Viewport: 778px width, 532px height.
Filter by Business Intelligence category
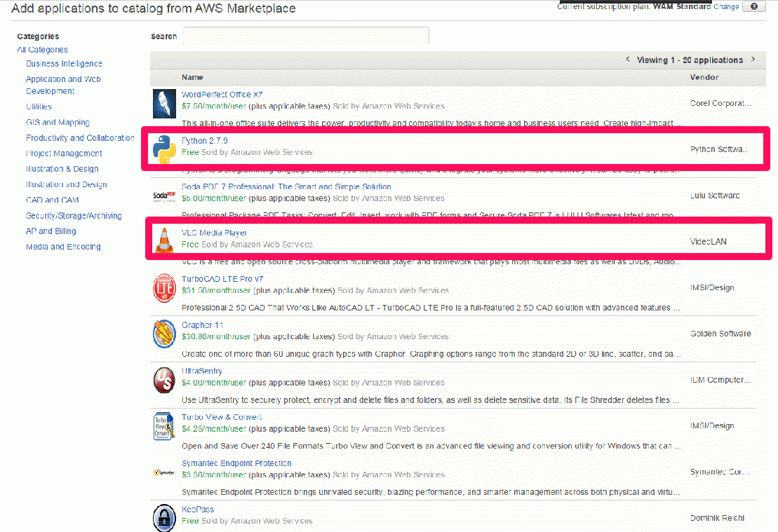point(64,64)
